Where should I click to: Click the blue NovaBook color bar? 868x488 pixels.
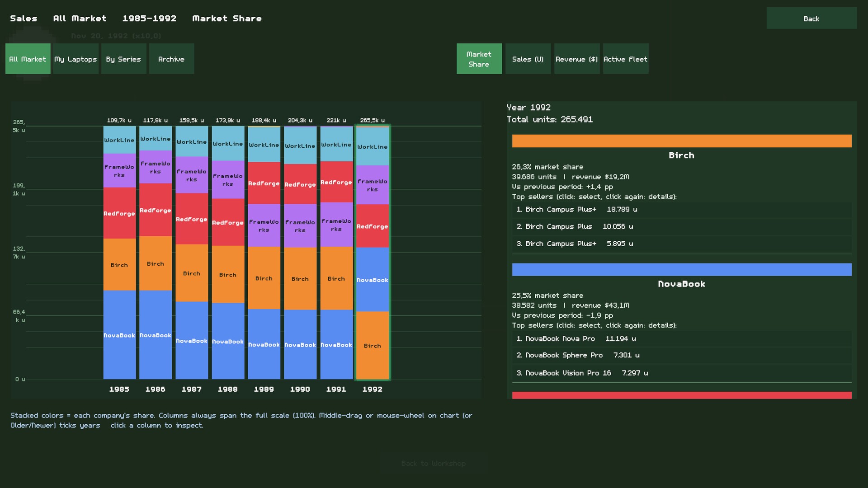682,270
